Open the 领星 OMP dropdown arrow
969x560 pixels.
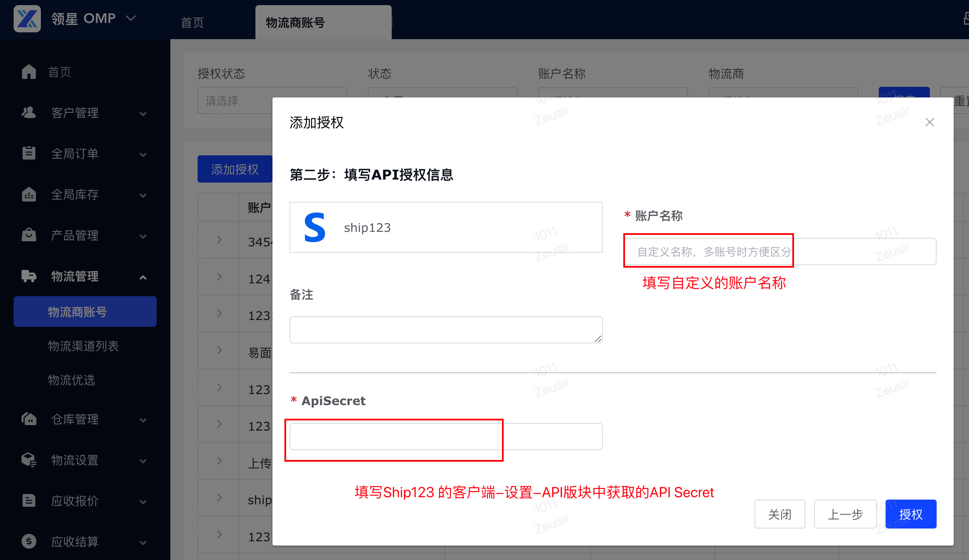coord(131,18)
